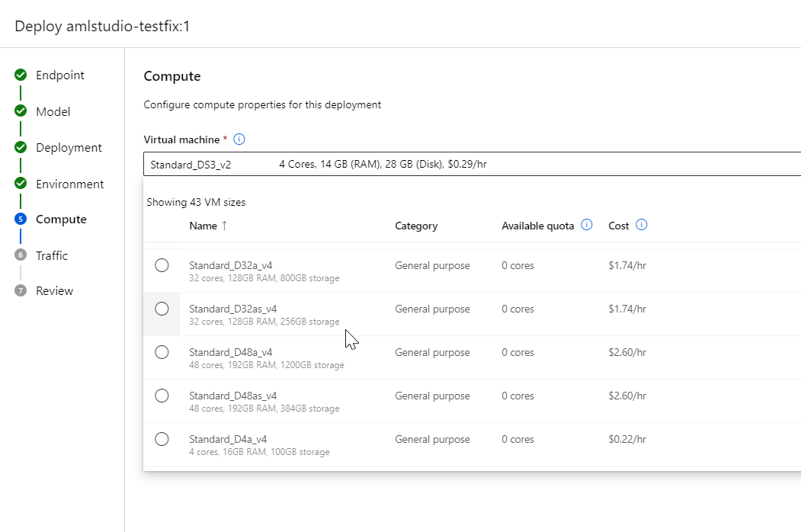
Task: Select the Standard_D32as_v4 radio button
Action: (x=162, y=309)
